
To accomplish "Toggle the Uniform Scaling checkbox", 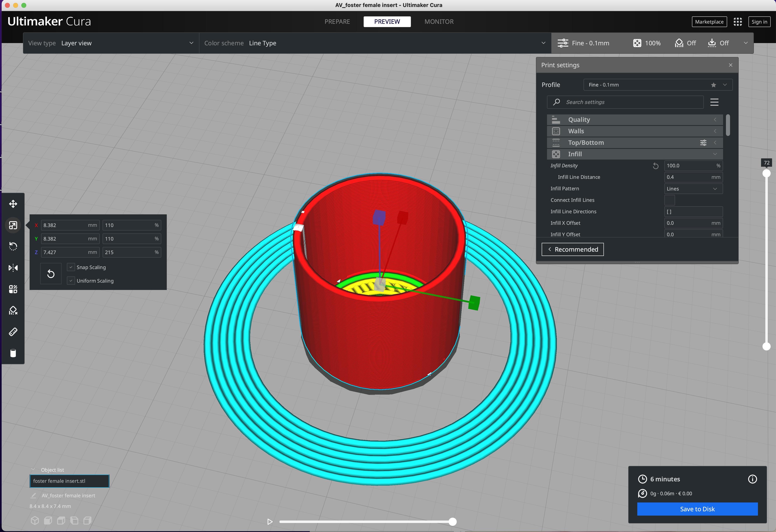I will (x=71, y=281).
